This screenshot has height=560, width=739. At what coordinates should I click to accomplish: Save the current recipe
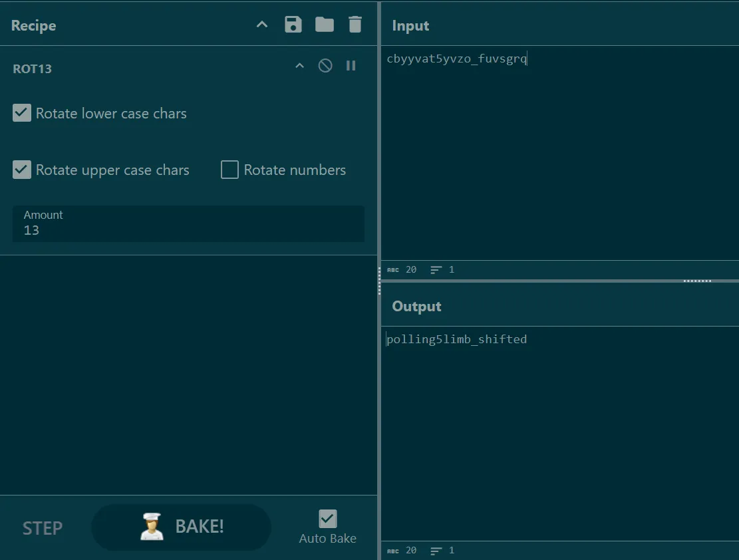click(x=293, y=25)
